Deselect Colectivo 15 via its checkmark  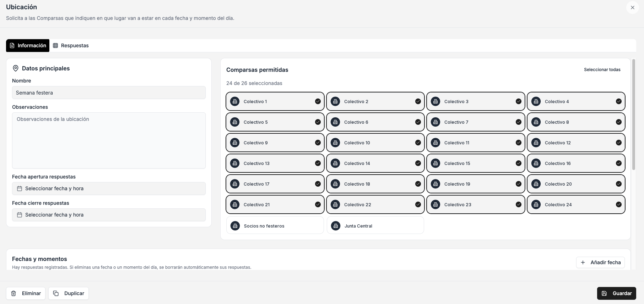pos(519,163)
